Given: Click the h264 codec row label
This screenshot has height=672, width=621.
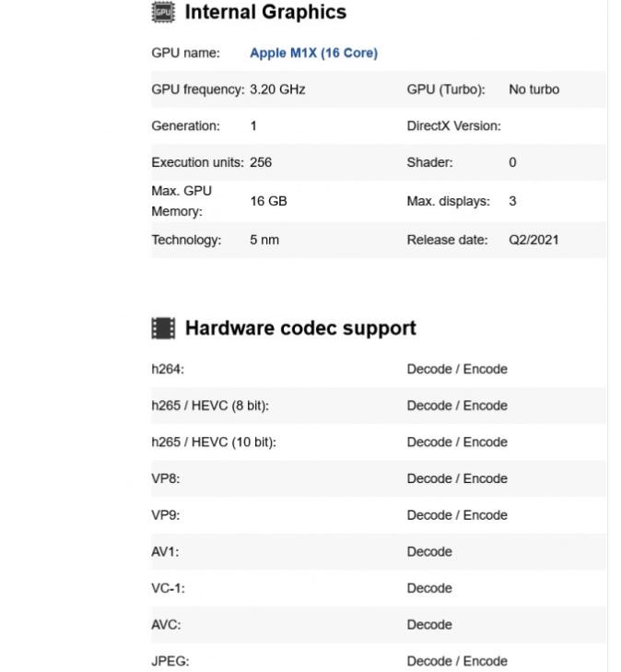Looking at the screenshot, I should (x=168, y=369).
